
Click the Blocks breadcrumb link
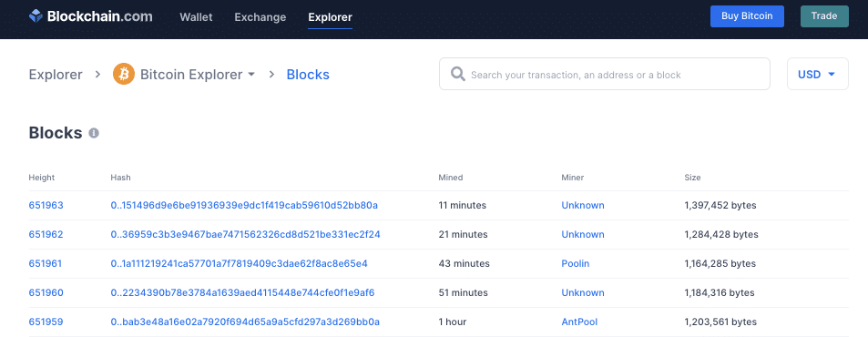[308, 74]
